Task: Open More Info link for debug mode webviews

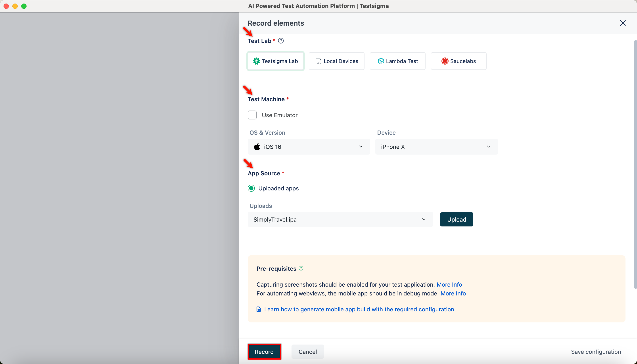Action: click(453, 293)
